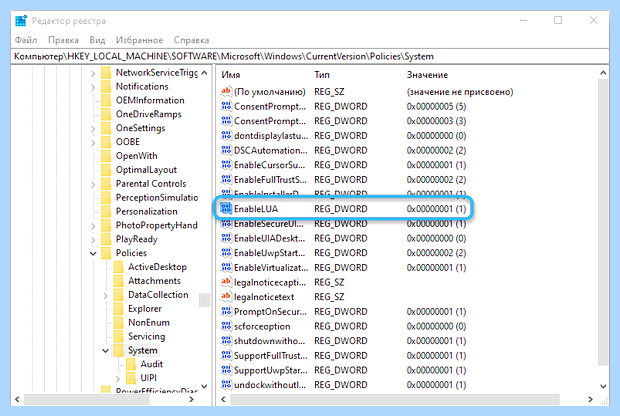620x416 pixels.
Task: Expand the PlayReady tree node
Action: click(x=93, y=240)
